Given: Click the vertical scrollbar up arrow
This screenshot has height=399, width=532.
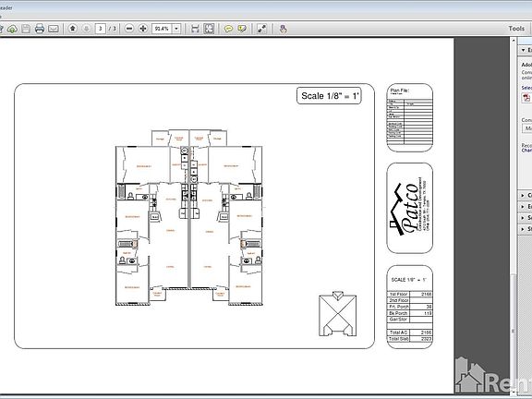Looking at the screenshot, I should 514,41.
